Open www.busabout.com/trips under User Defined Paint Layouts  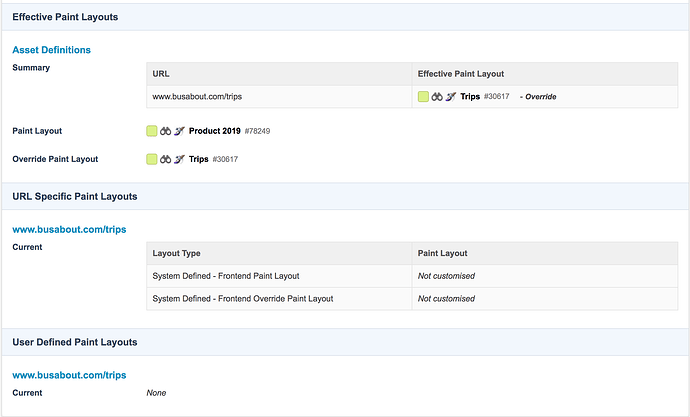69,375
